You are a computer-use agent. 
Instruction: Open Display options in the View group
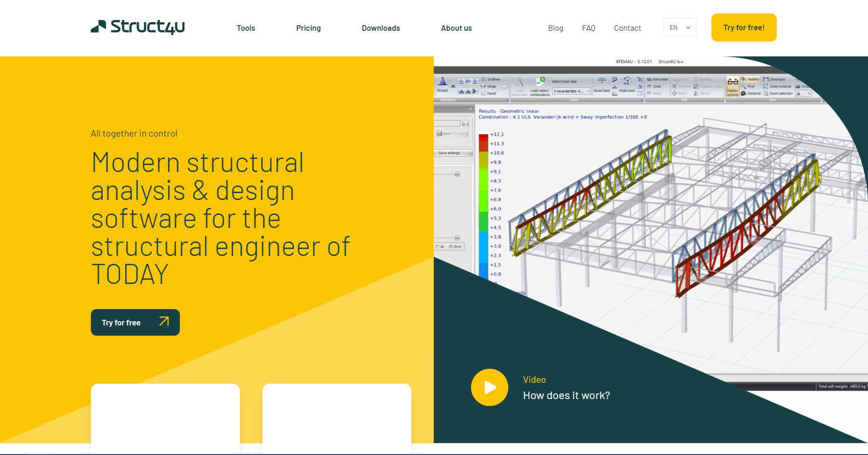(732, 87)
